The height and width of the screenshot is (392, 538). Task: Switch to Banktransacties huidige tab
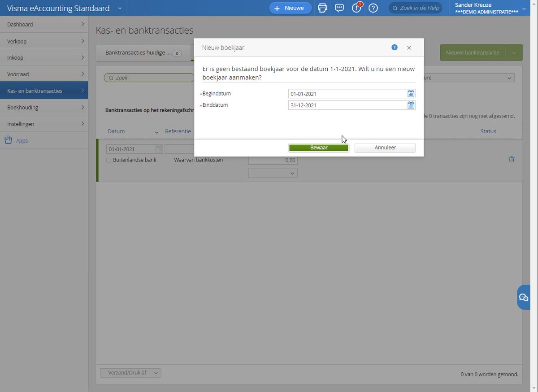point(143,53)
